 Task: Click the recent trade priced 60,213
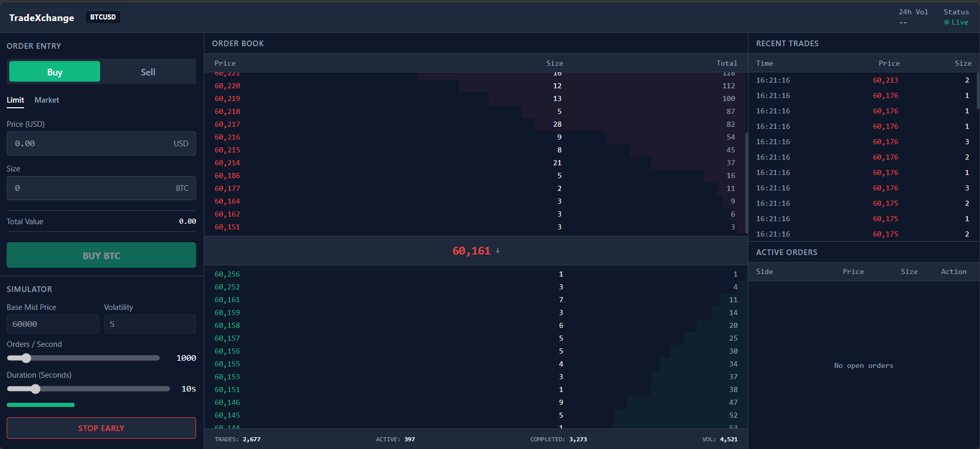(x=886, y=80)
